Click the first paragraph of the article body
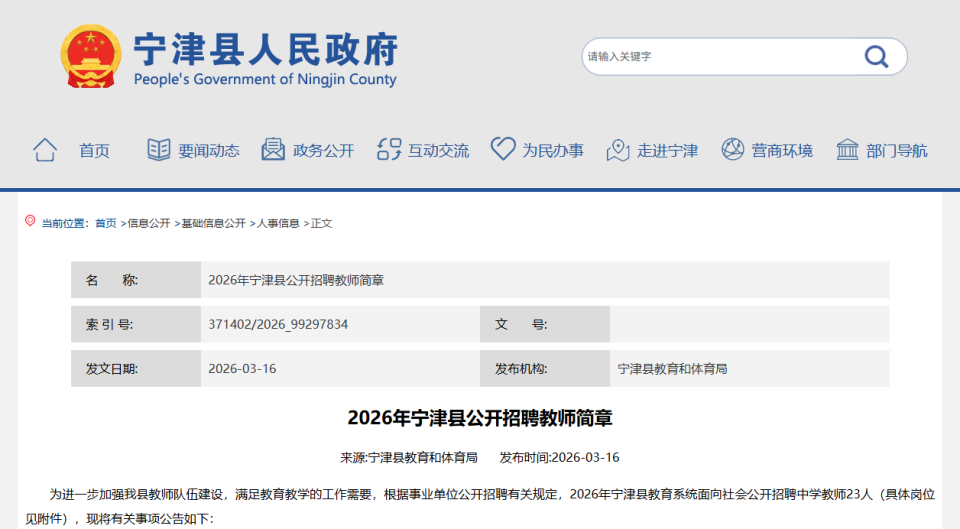The width and height of the screenshot is (960, 529). pos(480,506)
